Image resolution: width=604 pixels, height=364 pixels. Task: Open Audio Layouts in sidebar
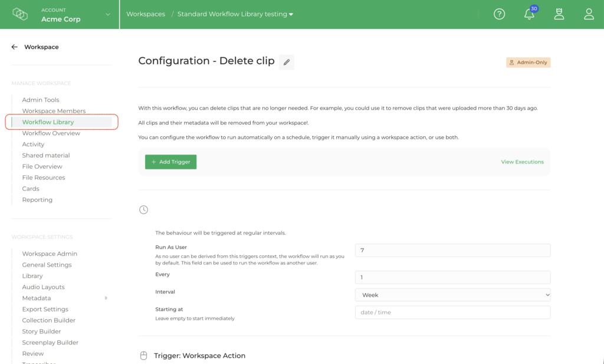pos(43,287)
